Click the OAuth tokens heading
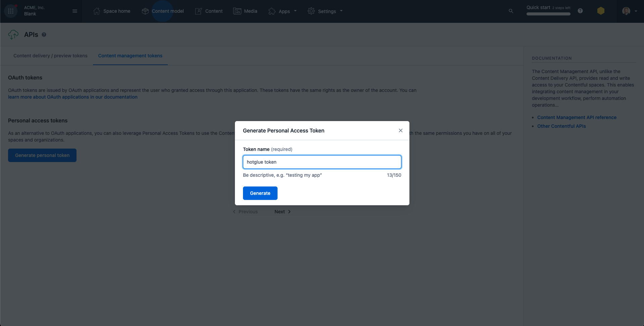This screenshot has width=644, height=326. (x=25, y=77)
